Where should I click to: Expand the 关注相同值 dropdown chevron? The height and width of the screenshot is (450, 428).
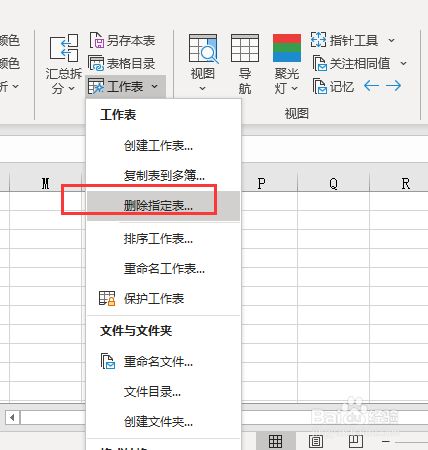tap(403, 63)
